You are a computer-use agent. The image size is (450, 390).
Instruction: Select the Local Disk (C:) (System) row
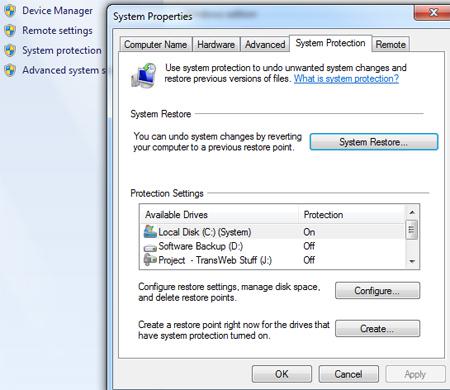272,232
